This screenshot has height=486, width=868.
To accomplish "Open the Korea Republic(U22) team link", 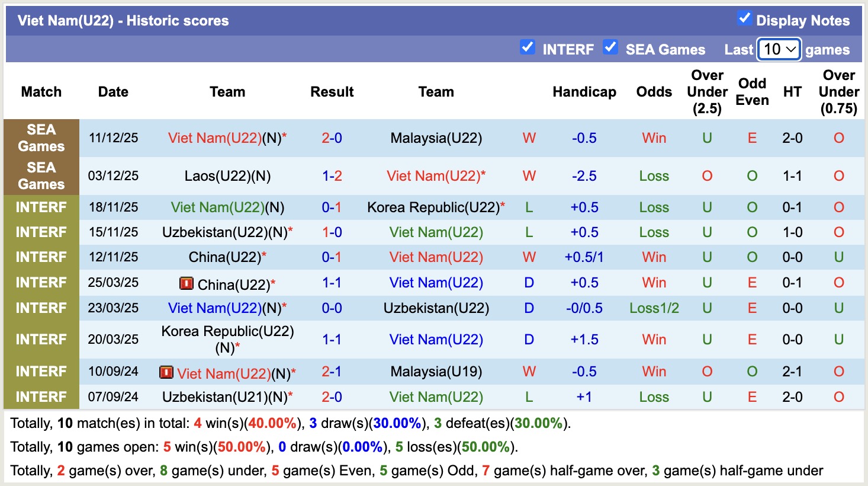I will click(436, 207).
